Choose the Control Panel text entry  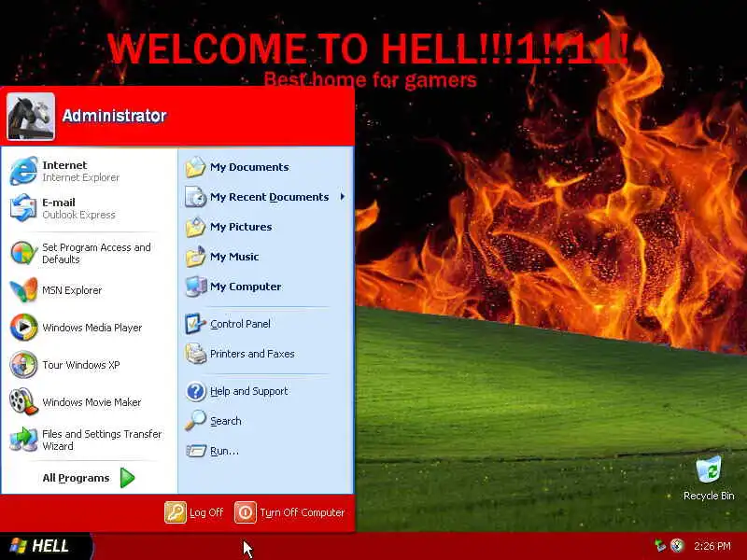(x=240, y=324)
